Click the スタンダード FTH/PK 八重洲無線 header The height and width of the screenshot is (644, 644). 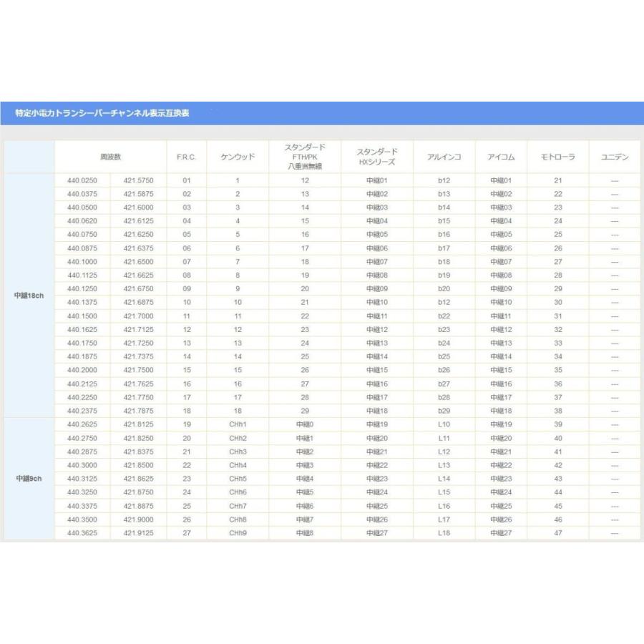coord(305,157)
